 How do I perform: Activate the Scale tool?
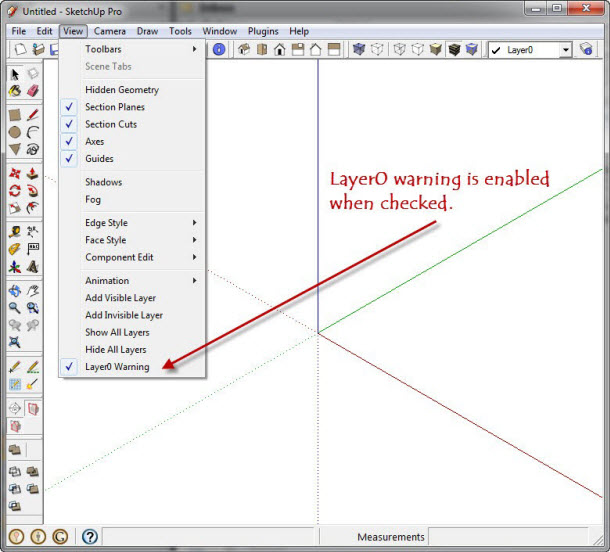coord(15,208)
